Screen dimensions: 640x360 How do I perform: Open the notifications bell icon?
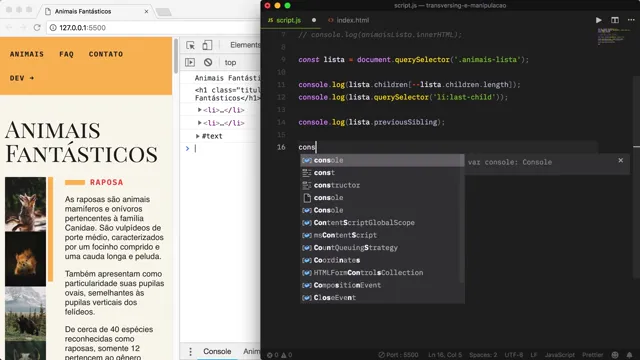pyautogui.click(x=629, y=355)
